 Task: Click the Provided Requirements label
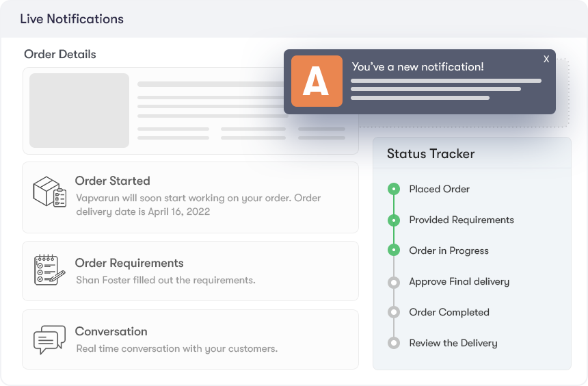tap(462, 220)
